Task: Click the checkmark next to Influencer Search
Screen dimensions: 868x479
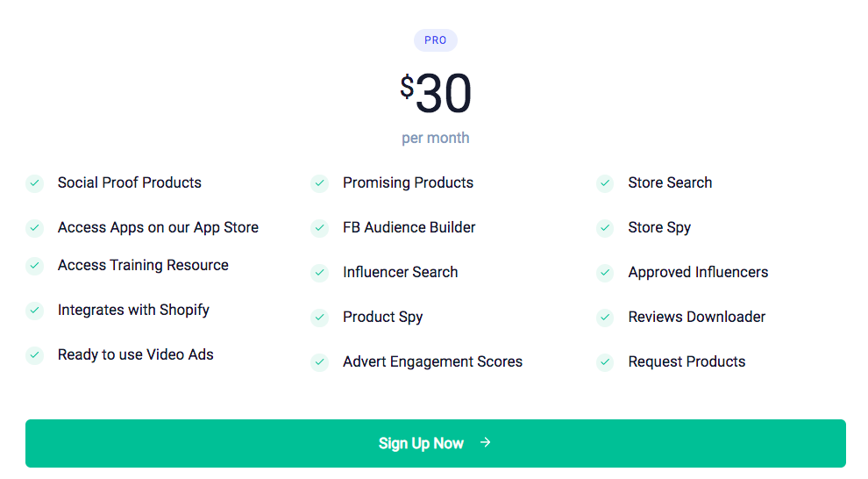Action: [x=320, y=273]
